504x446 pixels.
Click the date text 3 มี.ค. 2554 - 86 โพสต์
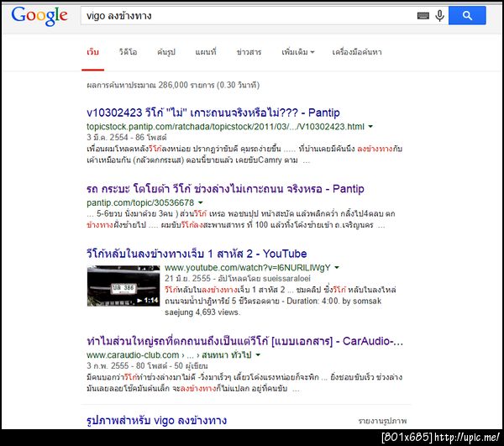click(x=127, y=138)
